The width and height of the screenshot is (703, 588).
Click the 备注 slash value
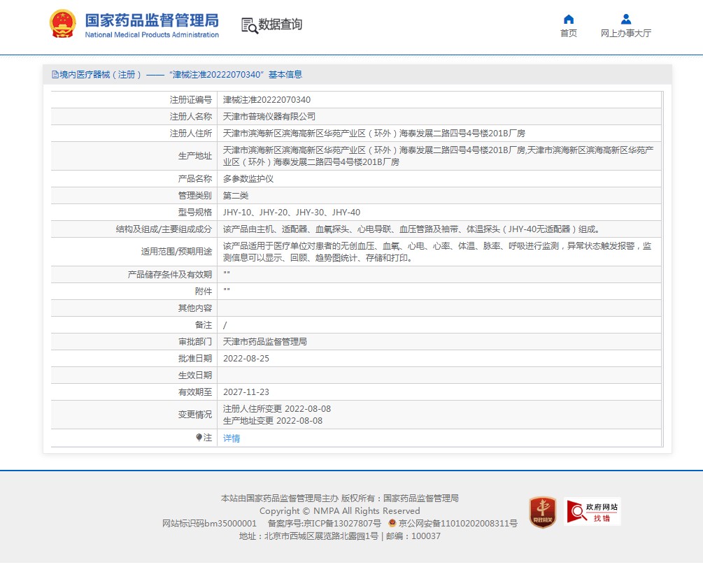coord(225,325)
